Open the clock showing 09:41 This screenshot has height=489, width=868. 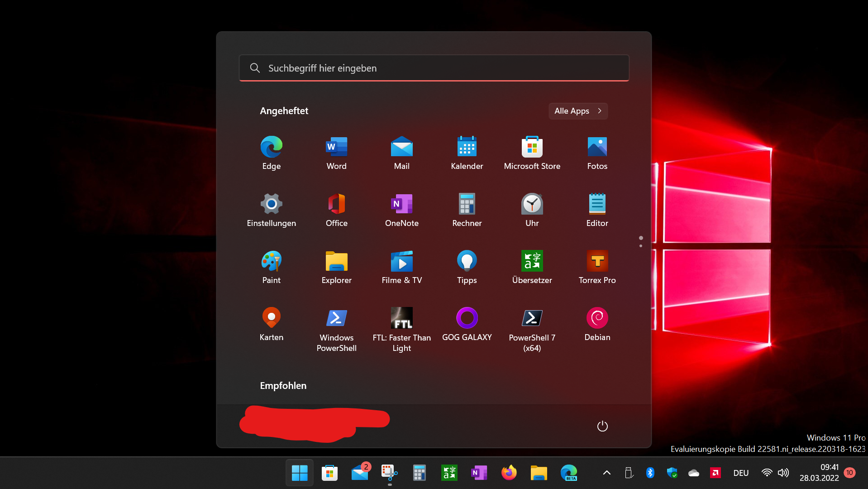pos(819,473)
